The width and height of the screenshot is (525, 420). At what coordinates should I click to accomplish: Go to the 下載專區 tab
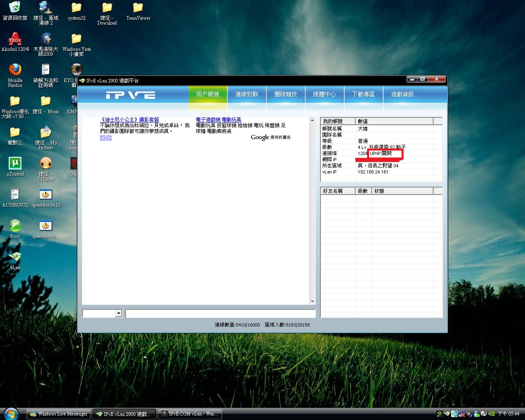click(363, 94)
